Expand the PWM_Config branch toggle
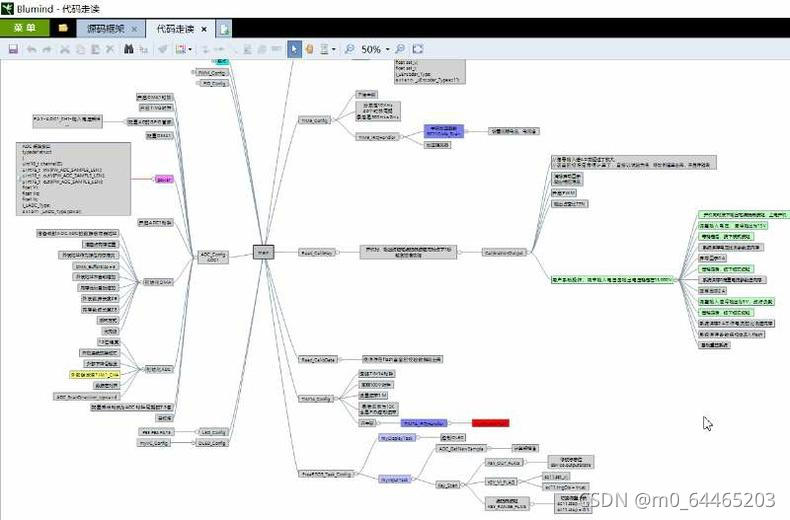Image resolution: width=790 pixels, height=520 pixels. click(193, 73)
